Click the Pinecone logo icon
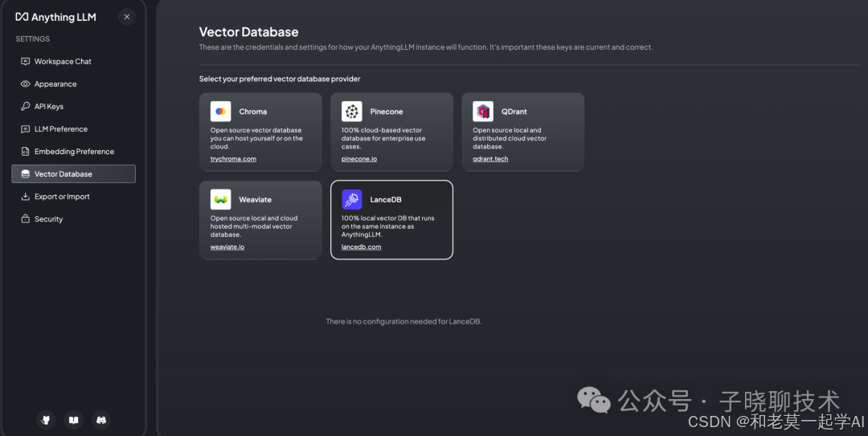Viewport: 868px width, 436px height. click(x=351, y=112)
